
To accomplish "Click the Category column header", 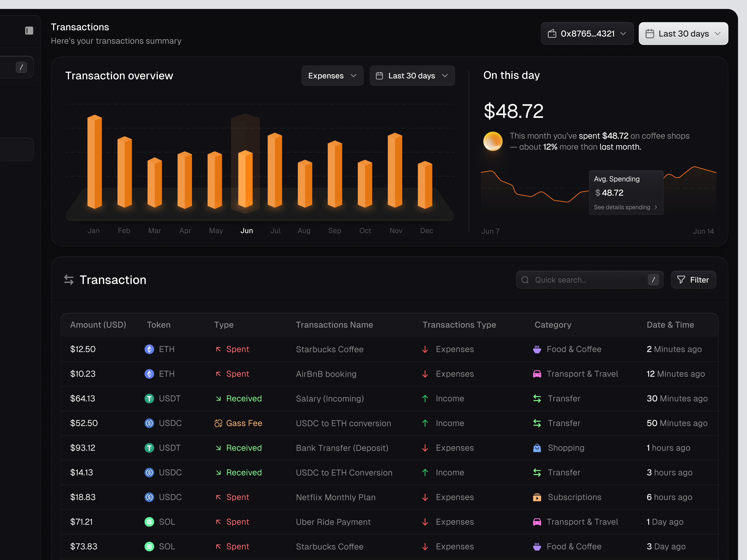I will [x=553, y=325].
